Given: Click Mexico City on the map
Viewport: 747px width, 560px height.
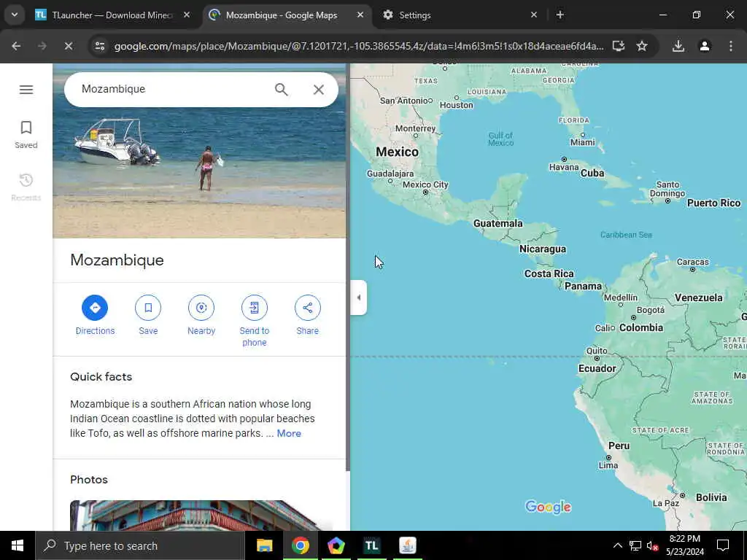Looking at the screenshot, I should 425,184.
